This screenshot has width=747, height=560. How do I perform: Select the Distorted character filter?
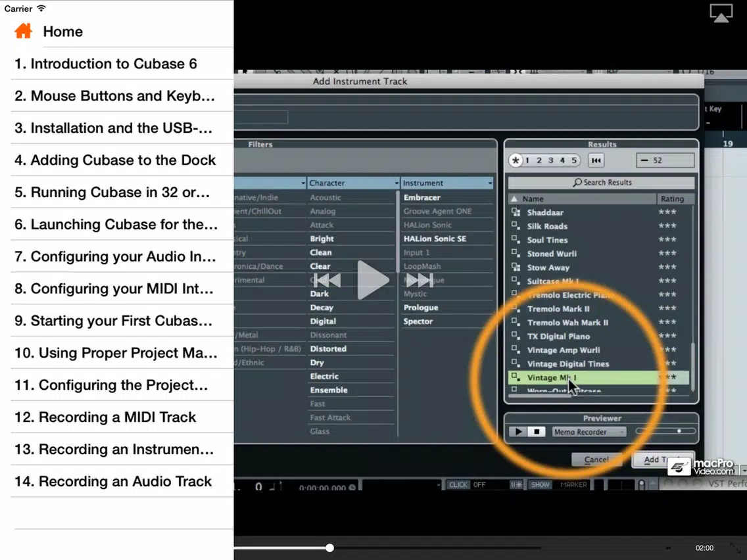pos(328,348)
